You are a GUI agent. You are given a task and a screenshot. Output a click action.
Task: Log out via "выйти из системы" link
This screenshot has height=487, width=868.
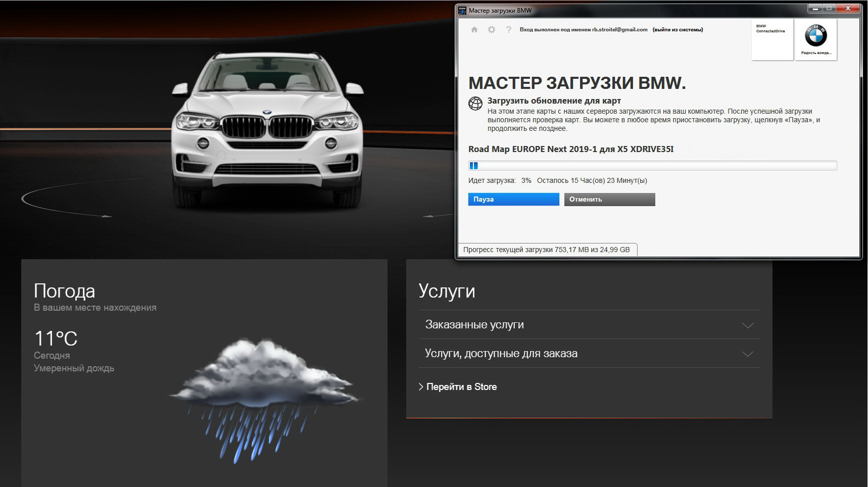tap(678, 30)
